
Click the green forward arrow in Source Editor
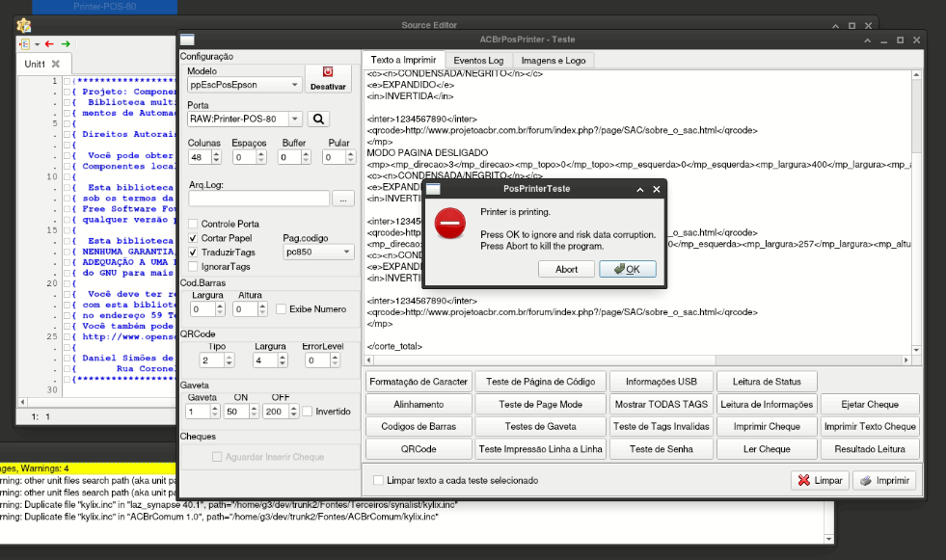(x=66, y=44)
